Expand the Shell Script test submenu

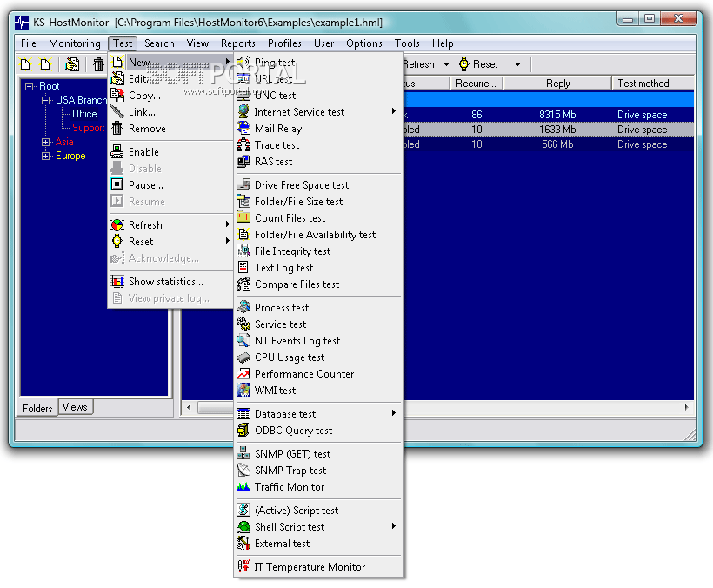click(394, 526)
